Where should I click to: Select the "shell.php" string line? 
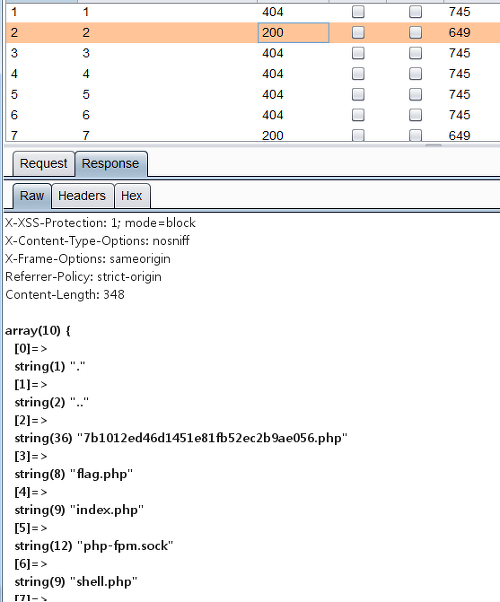[76, 582]
